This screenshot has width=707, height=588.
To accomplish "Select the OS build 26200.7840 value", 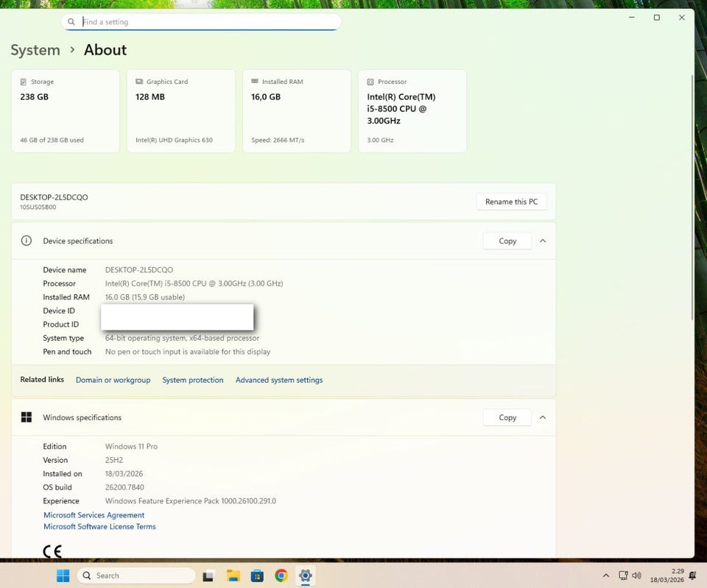I will click(124, 487).
